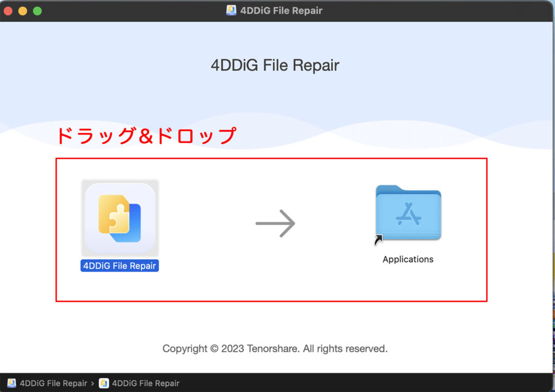Click the second 4DDiG File Repair path item
The height and width of the screenshot is (392, 555).
pos(139,383)
